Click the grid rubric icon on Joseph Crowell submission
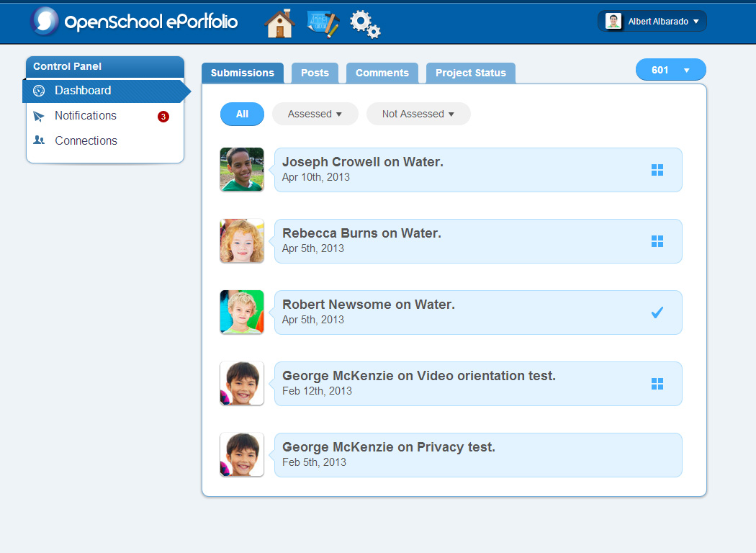The height and width of the screenshot is (553, 756). pyautogui.click(x=657, y=170)
